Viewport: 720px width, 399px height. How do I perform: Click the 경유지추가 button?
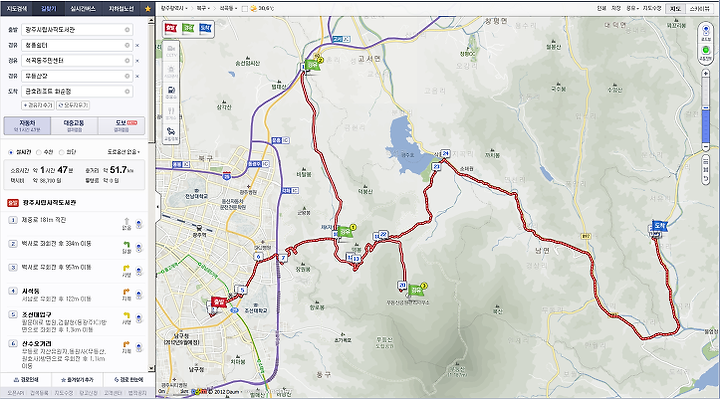pos(38,105)
